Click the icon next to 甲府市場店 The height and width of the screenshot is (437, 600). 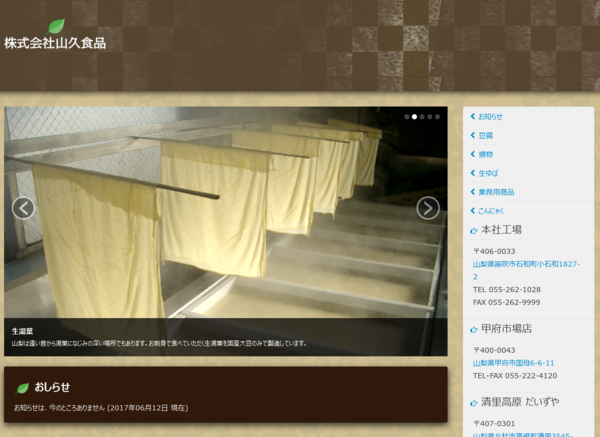tap(473, 328)
